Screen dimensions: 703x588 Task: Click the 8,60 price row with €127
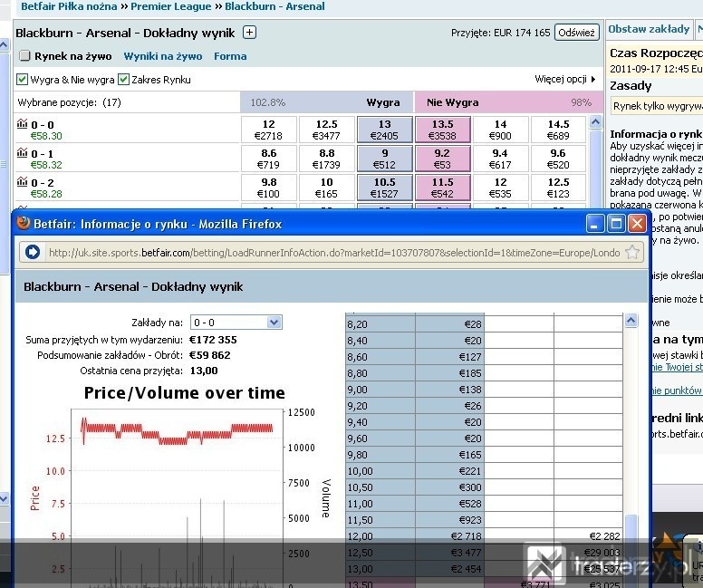coord(484,357)
